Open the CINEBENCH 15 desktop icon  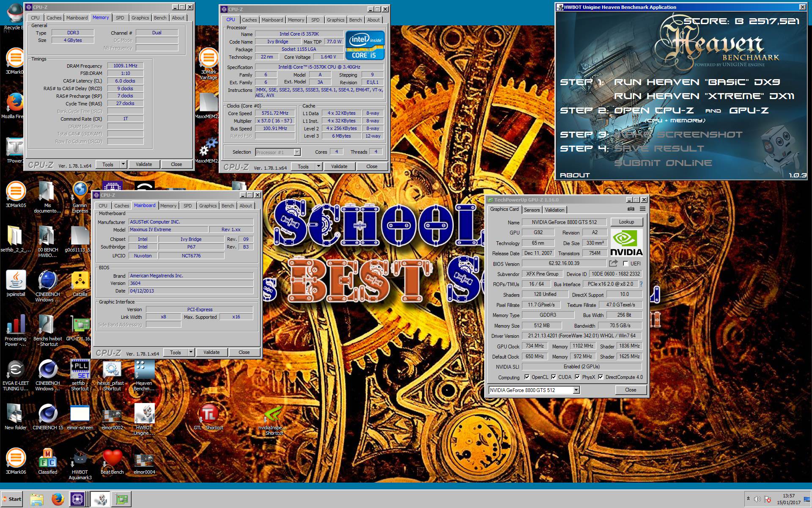click(48, 417)
